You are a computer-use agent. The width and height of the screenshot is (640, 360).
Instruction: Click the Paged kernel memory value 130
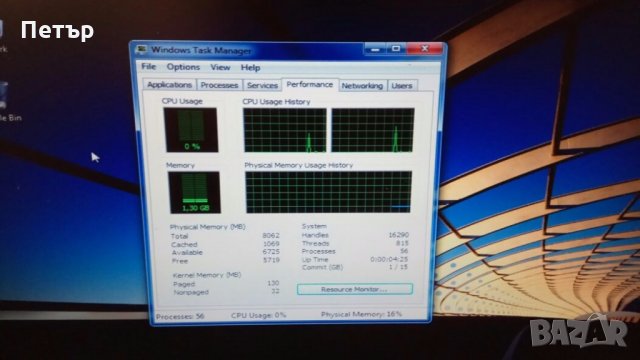(x=273, y=283)
